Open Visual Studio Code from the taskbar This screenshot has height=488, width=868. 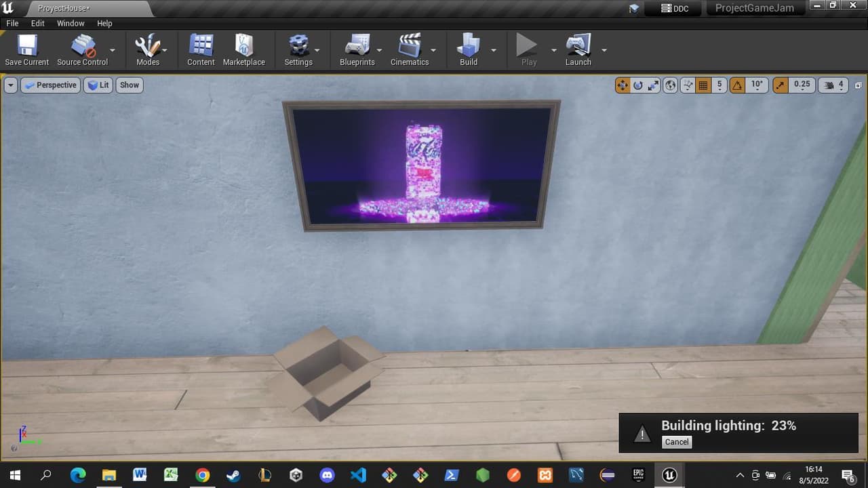click(x=358, y=475)
